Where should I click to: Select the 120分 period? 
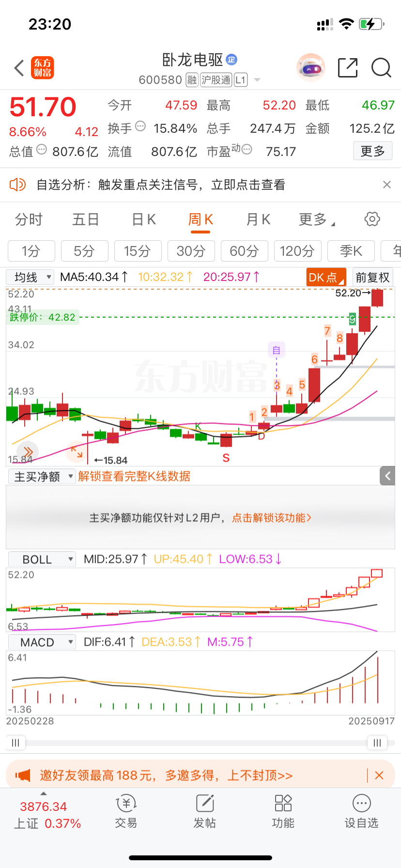click(297, 251)
